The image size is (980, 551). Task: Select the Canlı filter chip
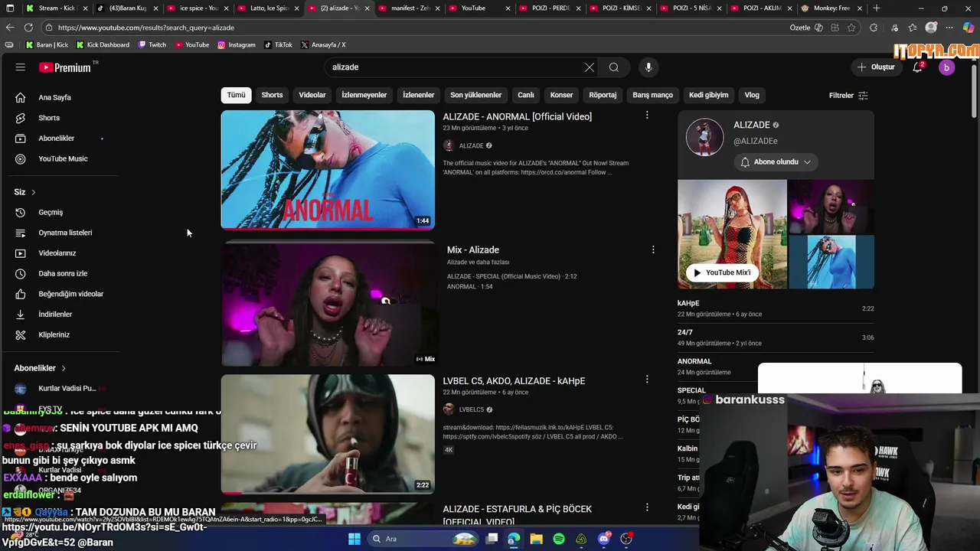[526, 95]
